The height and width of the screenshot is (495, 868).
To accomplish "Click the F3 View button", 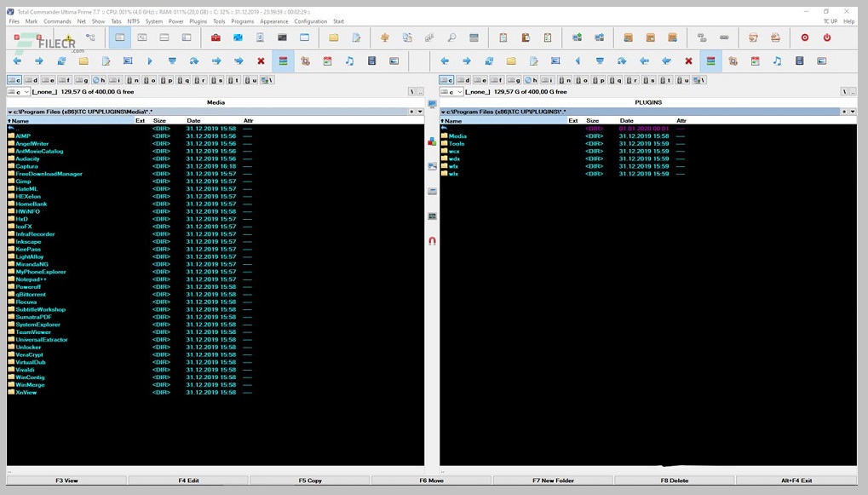I will coord(66,480).
